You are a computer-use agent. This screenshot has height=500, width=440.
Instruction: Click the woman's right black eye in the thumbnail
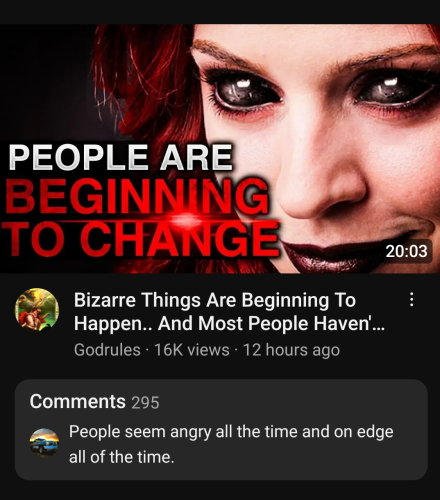tap(397, 88)
